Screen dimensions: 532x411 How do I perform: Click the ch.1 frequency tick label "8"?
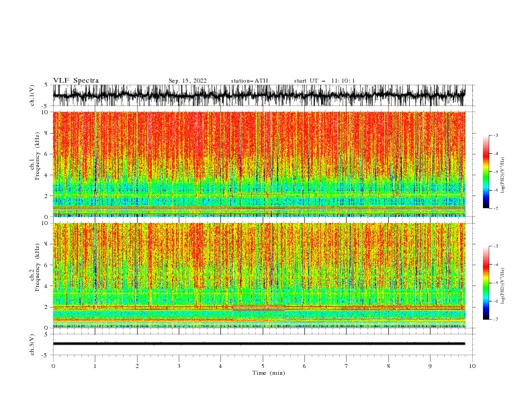click(47, 133)
